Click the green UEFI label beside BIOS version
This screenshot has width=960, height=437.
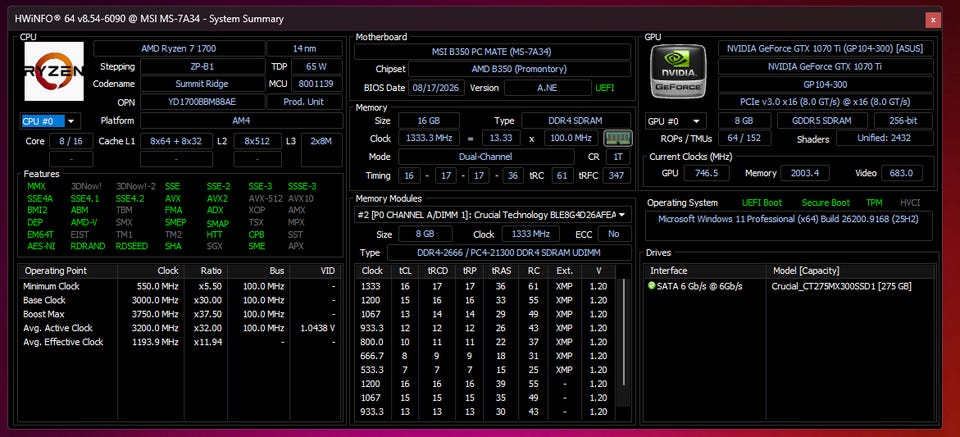(605, 88)
